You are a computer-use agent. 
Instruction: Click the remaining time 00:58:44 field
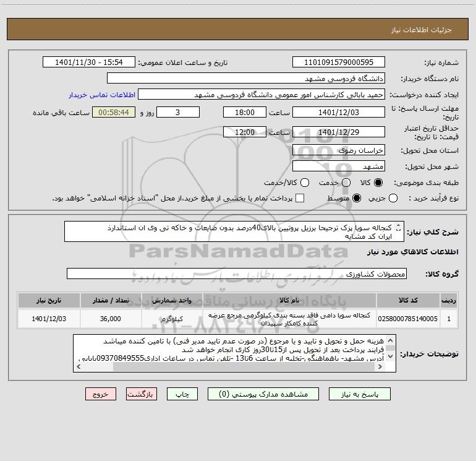click(x=114, y=112)
